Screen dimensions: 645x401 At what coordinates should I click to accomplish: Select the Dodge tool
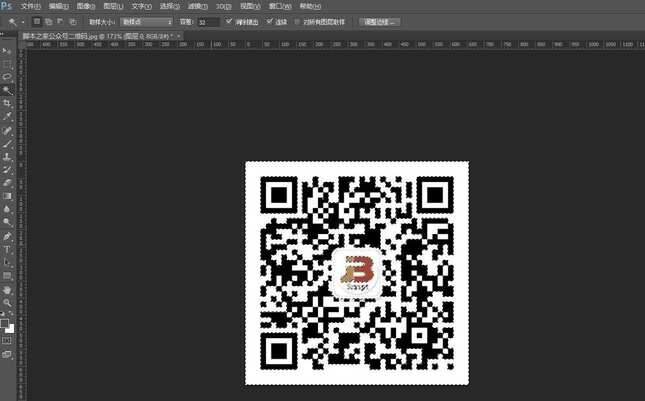click(7, 223)
